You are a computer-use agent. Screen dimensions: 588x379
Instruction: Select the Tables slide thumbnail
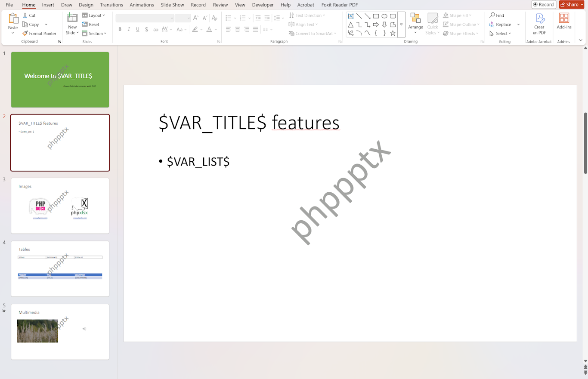coord(60,268)
